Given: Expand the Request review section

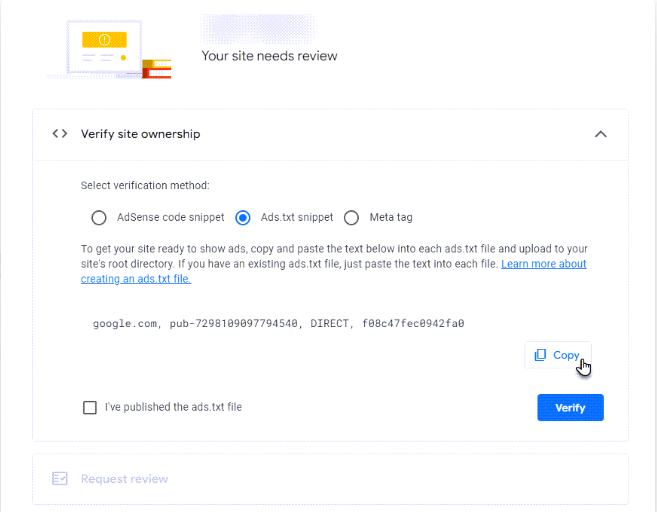Looking at the screenshot, I should pos(124,479).
